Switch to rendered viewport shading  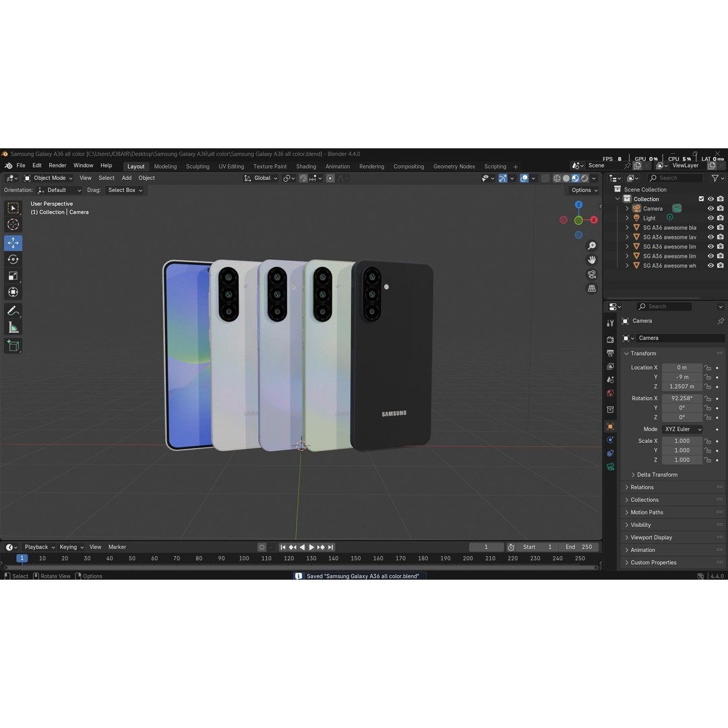(x=584, y=178)
